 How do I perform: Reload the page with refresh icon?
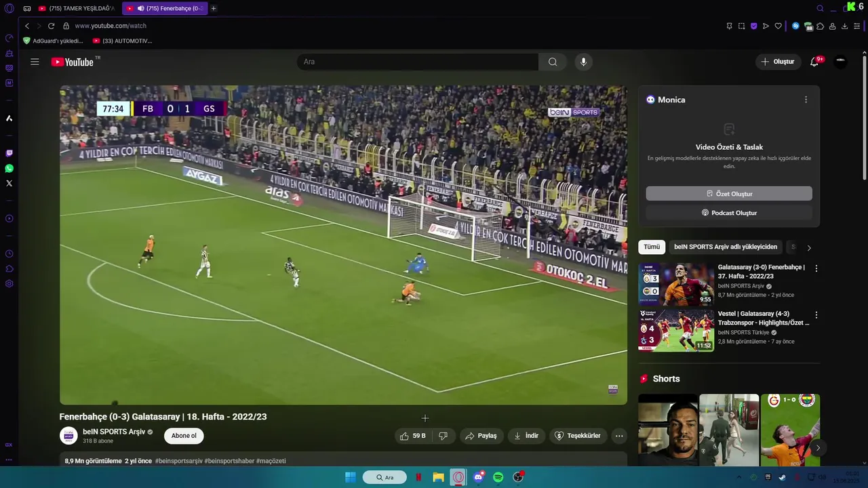click(51, 26)
